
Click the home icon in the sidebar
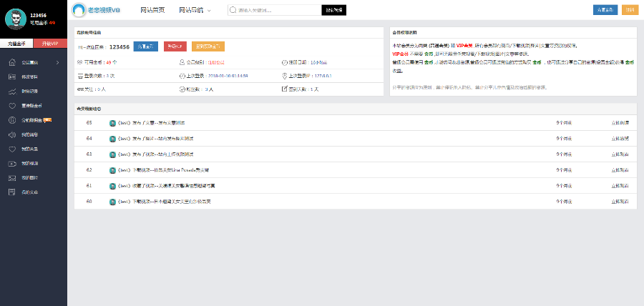tap(12, 62)
